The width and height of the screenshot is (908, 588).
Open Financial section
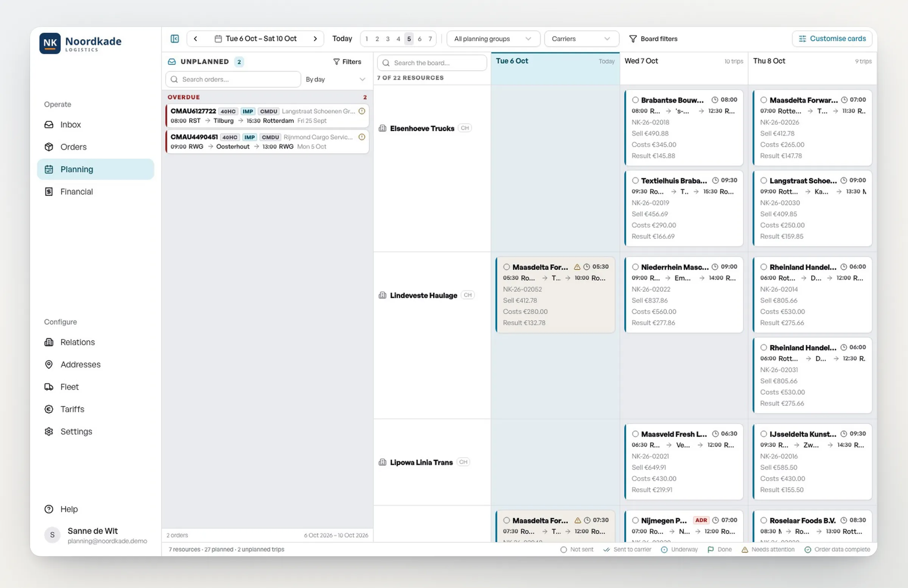(x=95, y=192)
